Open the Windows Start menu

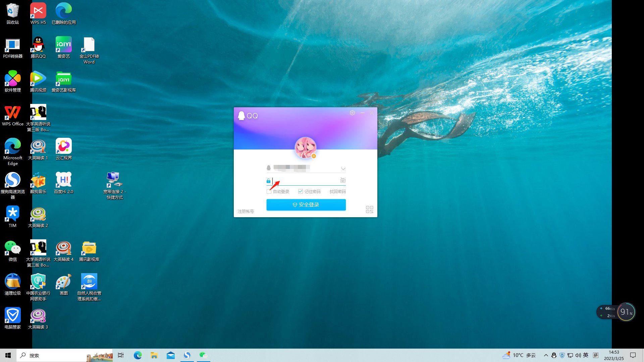pos(8,355)
